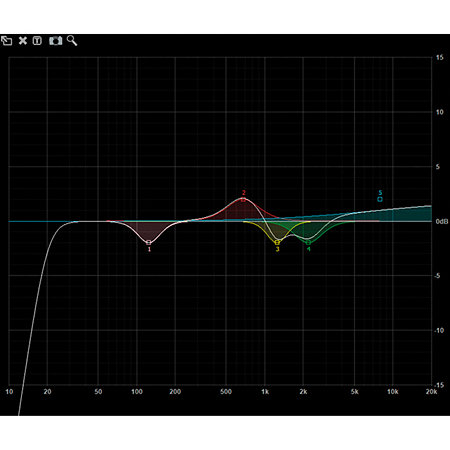Screen dimensions: 450x450
Task: Select red EQ band 2 node
Action: 243,200
